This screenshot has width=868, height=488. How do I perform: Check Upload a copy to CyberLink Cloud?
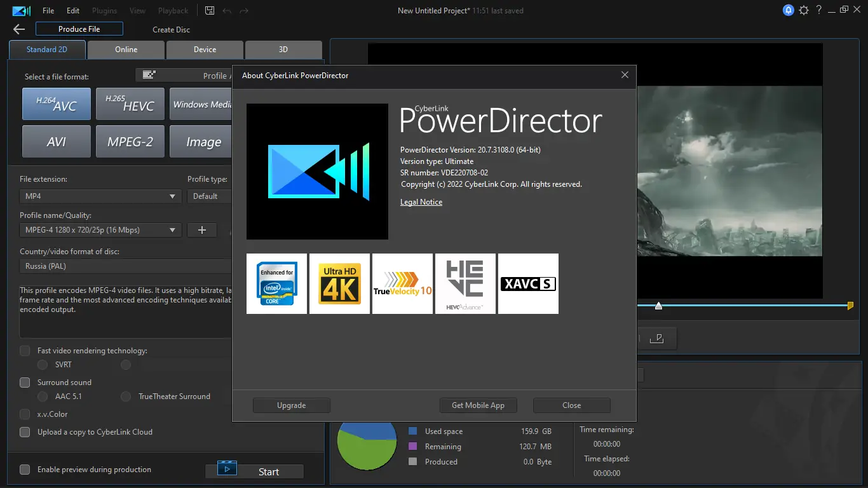[25, 432]
